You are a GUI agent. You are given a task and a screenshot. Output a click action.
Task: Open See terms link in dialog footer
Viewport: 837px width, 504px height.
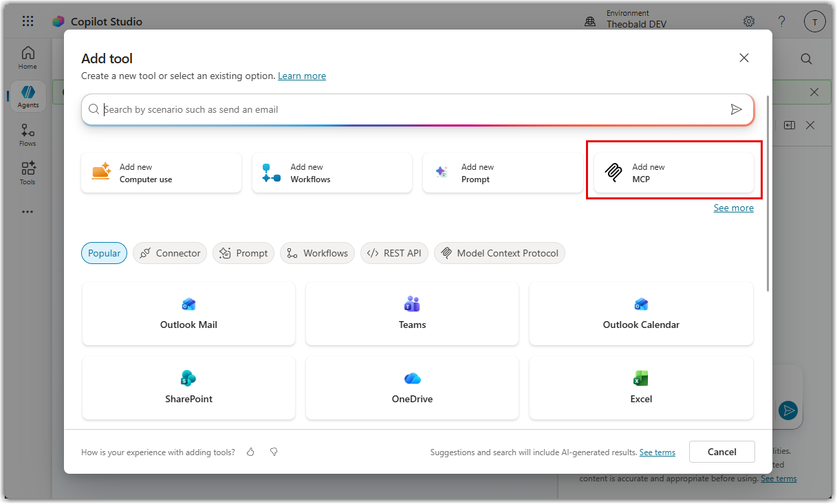pos(657,452)
